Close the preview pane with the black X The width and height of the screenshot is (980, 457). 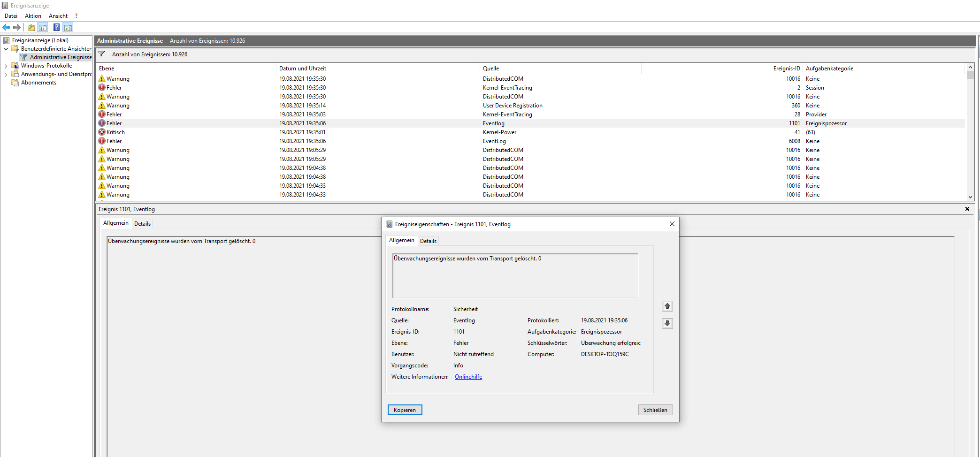tap(967, 209)
